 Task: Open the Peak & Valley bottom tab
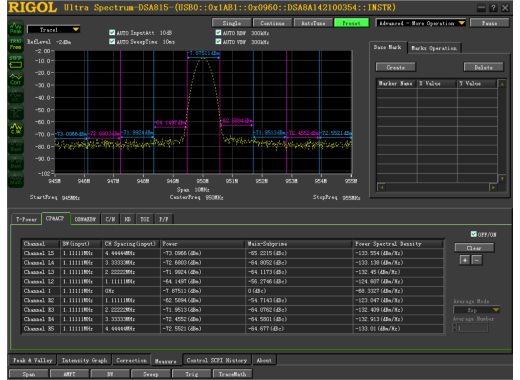point(33,360)
